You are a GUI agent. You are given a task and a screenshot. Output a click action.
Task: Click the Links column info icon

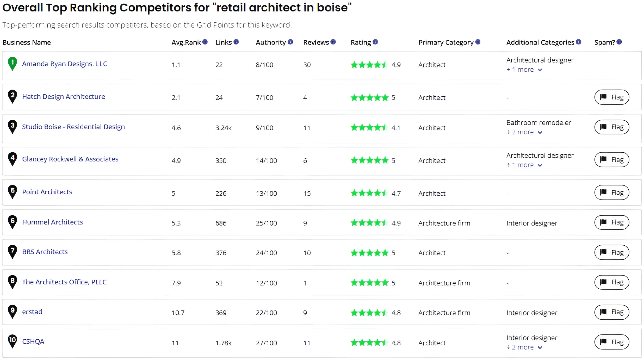tap(236, 42)
